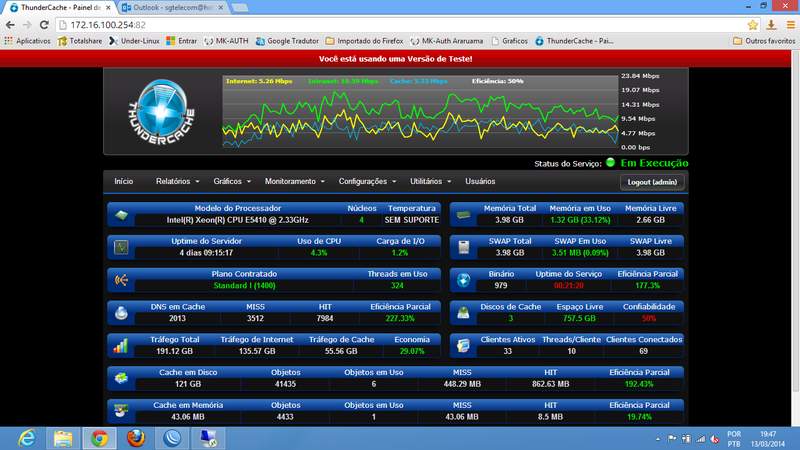The width and height of the screenshot is (800, 450).
Task: Click the DNS em Cache row icon
Action: (121, 313)
